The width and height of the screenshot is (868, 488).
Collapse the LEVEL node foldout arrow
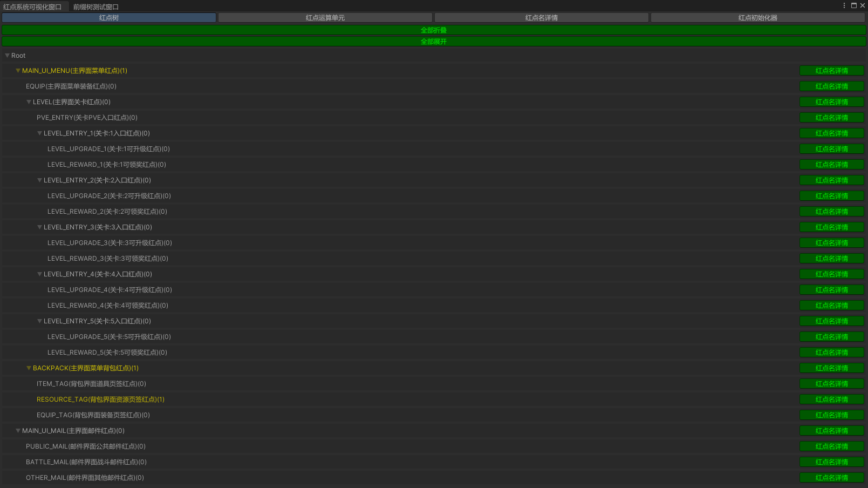pos(29,102)
